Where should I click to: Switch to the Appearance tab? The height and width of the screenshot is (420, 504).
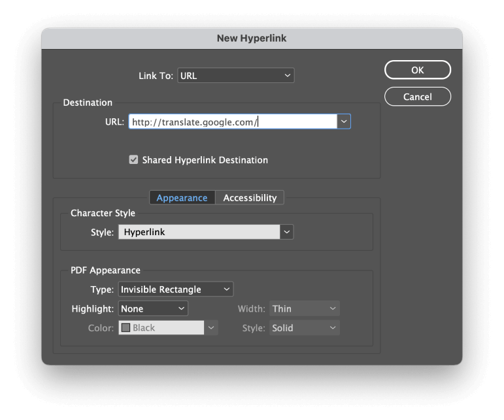point(182,198)
